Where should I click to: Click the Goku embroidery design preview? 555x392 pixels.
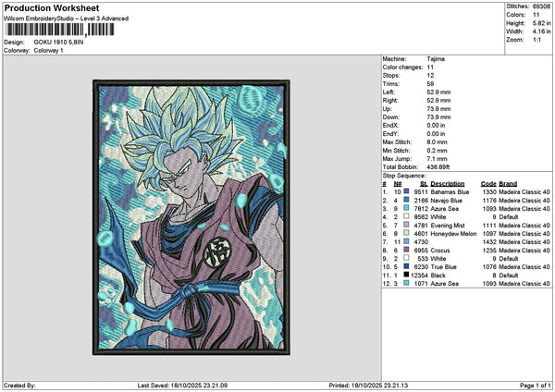coord(191,217)
